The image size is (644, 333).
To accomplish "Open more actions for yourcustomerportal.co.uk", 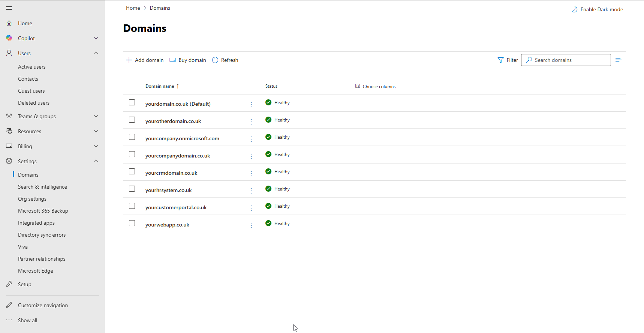I will 251,208.
